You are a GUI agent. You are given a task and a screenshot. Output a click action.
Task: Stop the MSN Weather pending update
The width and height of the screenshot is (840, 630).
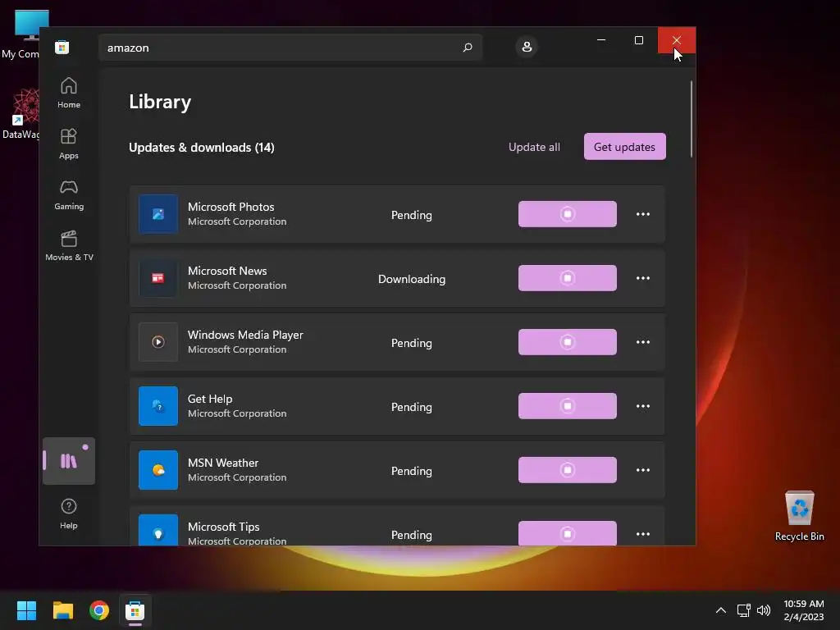[568, 470]
